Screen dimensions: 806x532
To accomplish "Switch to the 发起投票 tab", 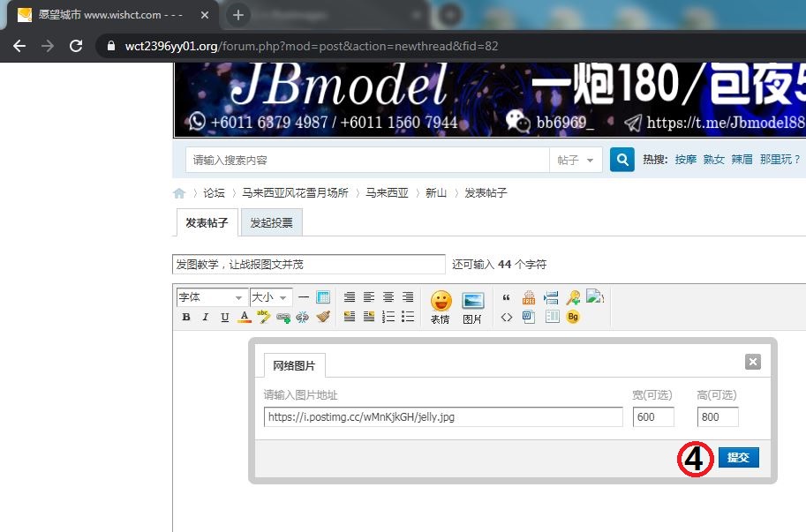I will 271,223.
